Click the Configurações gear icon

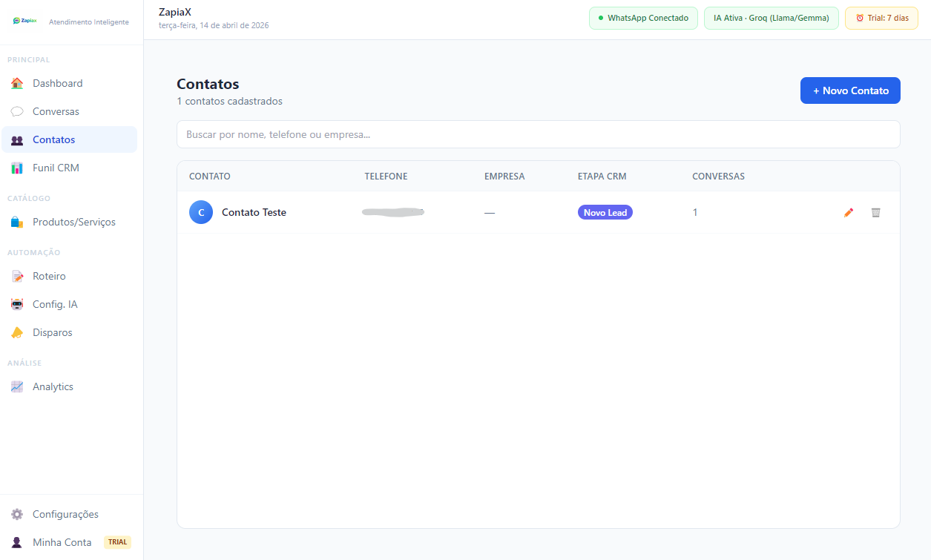click(17, 515)
